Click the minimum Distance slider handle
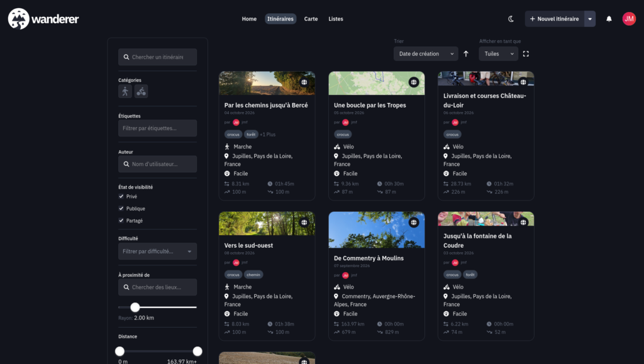Screen dimensions: 644x364 (119, 351)
